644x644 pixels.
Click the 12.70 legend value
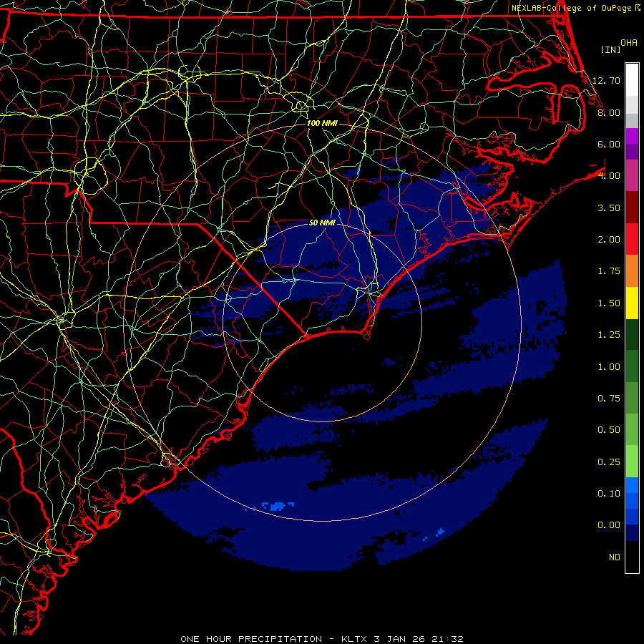coord(607,80)
